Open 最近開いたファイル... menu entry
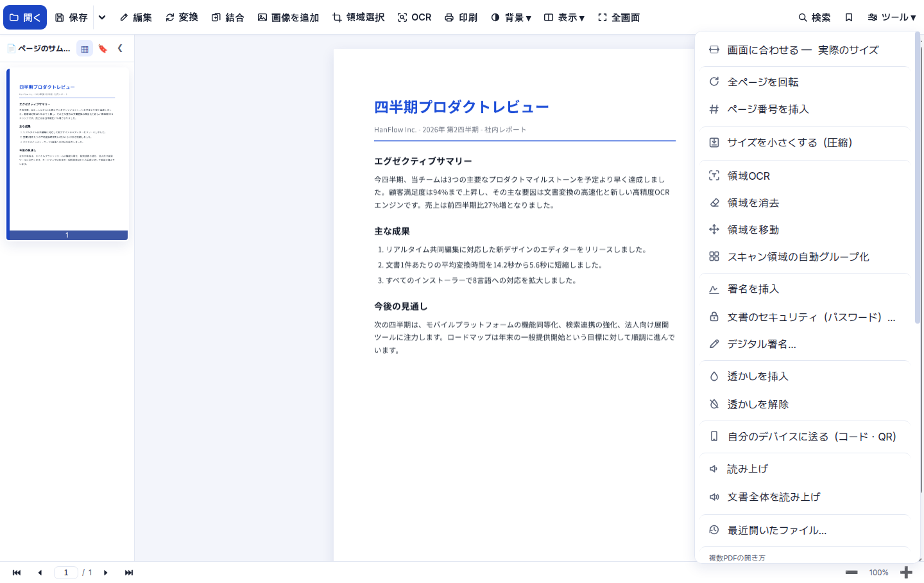 tap(805, 530)
